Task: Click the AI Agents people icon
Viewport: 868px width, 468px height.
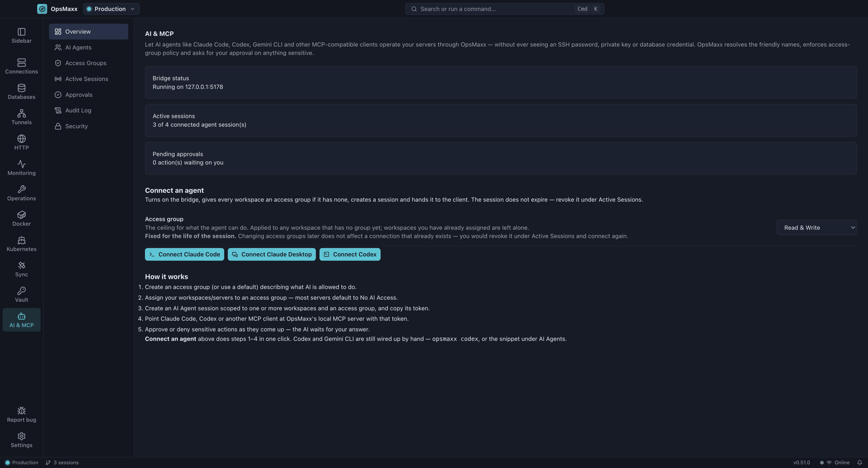Action: pyautogui.click(x=58, y=48)
